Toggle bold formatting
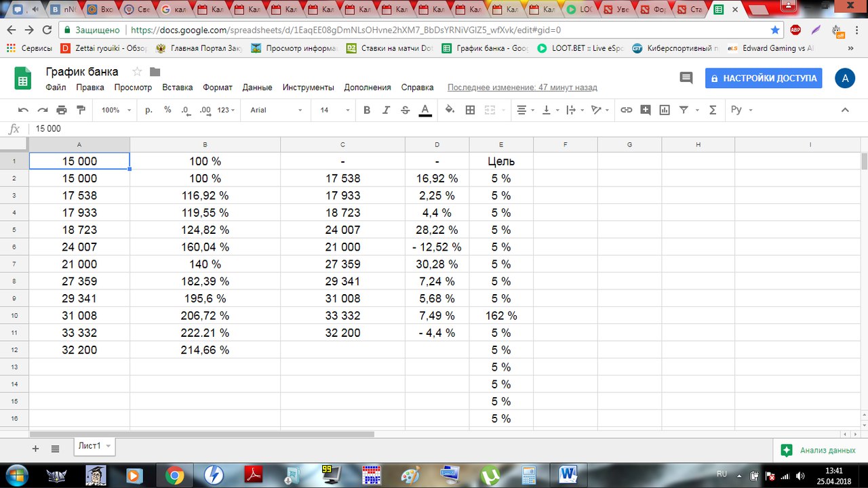 pyautogui.click(x=367, y=110)
